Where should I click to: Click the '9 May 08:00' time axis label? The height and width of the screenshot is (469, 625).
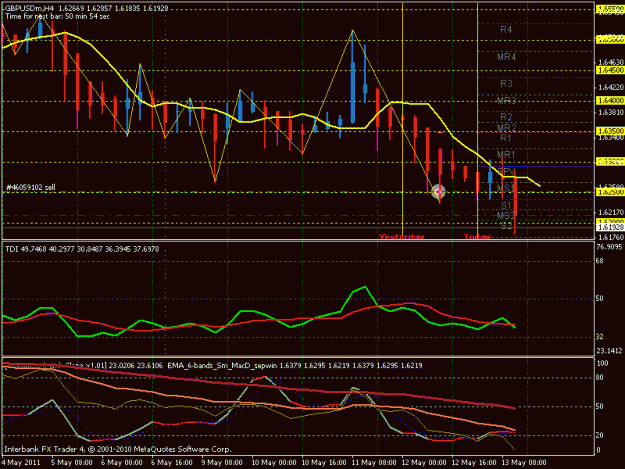click(222, 463)
